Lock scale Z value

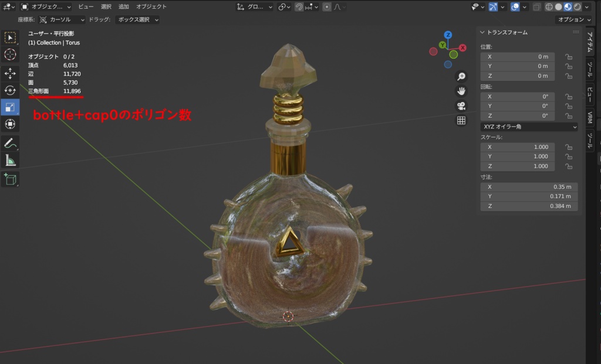tap(568, 166)
